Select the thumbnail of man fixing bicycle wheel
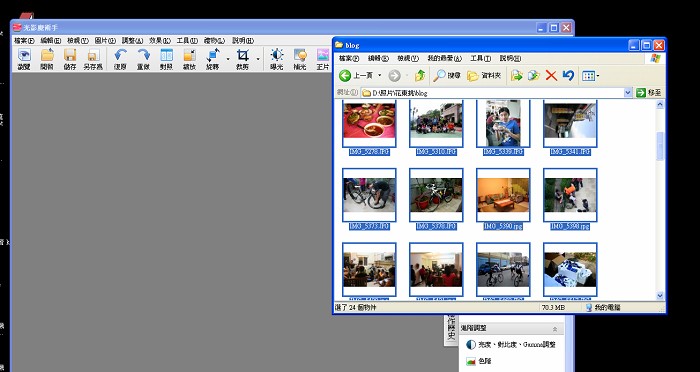 pos(369,195)
